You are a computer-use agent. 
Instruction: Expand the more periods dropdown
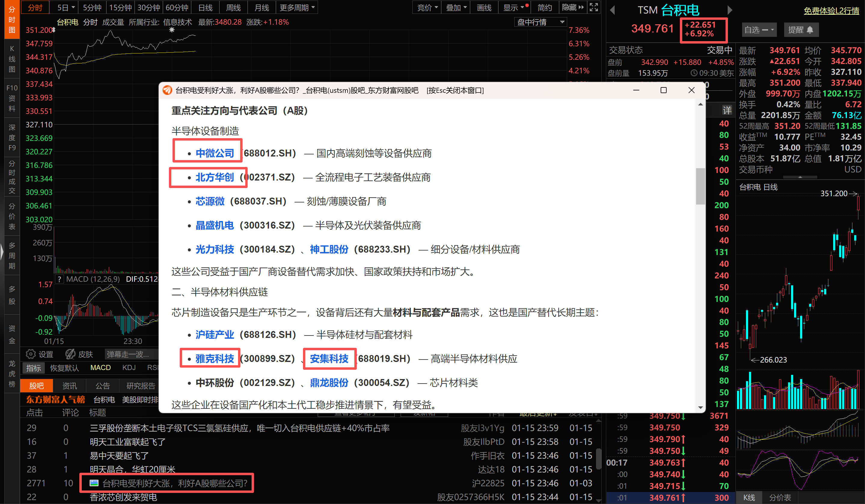(x=297, y=7)
